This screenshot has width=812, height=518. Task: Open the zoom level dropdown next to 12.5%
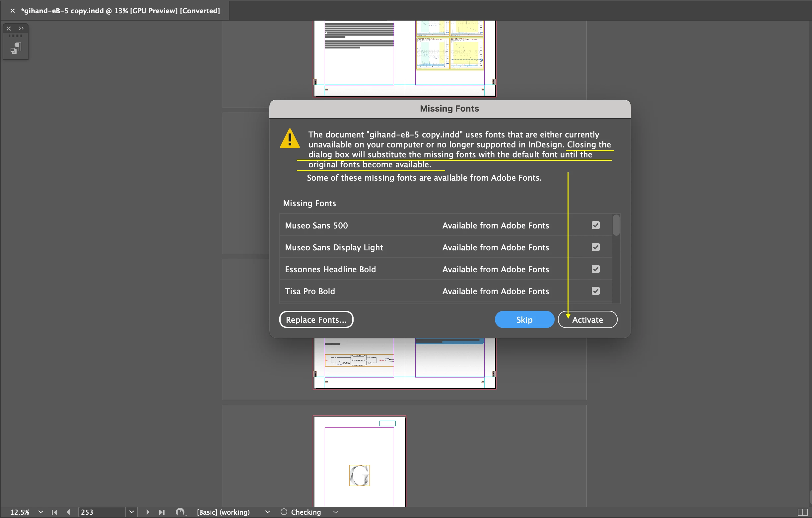pyautogui.click(x=41, y=512)
